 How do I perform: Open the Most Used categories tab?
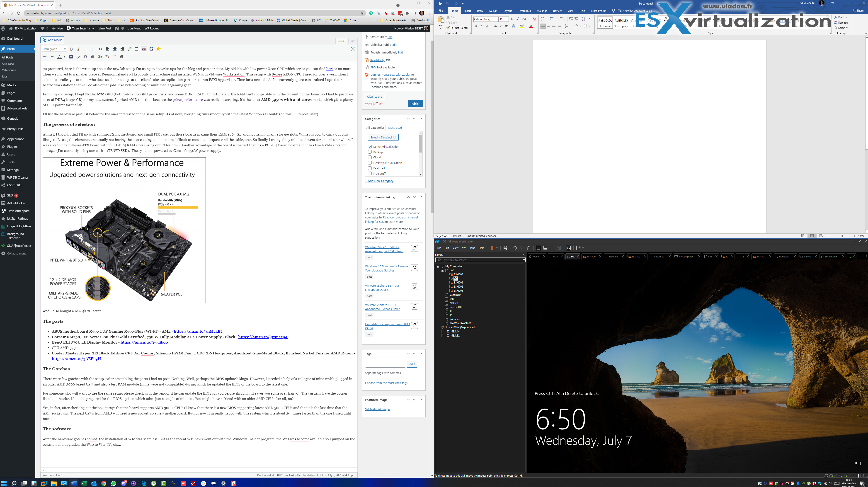pos(395,128)
